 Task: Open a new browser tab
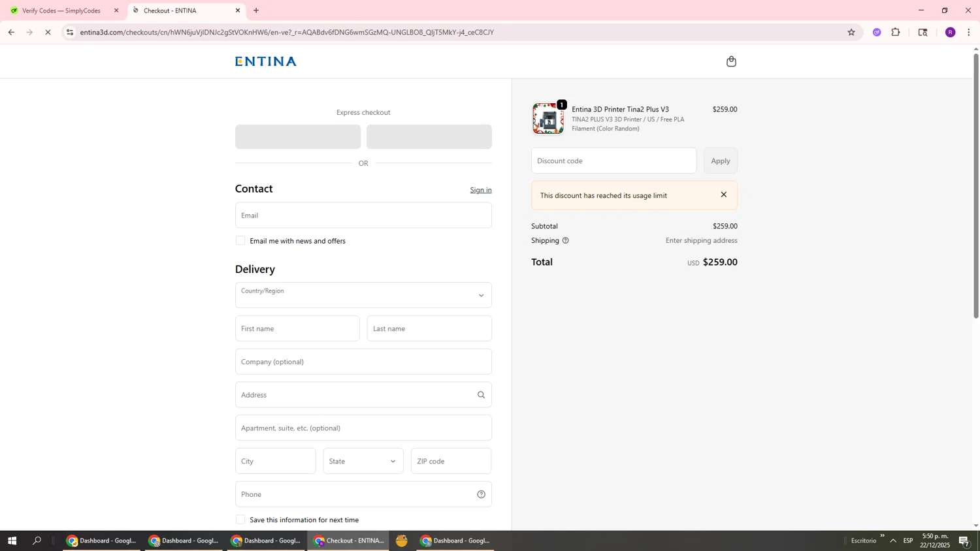[x=256, y=10]
